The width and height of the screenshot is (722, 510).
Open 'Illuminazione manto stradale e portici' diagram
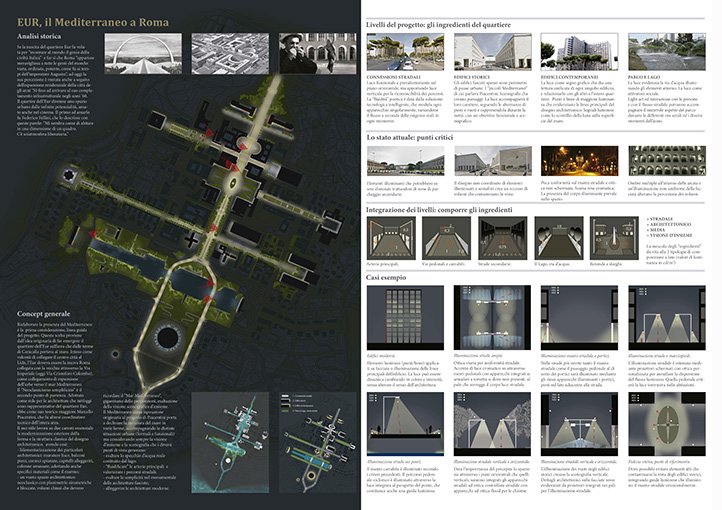579,318
